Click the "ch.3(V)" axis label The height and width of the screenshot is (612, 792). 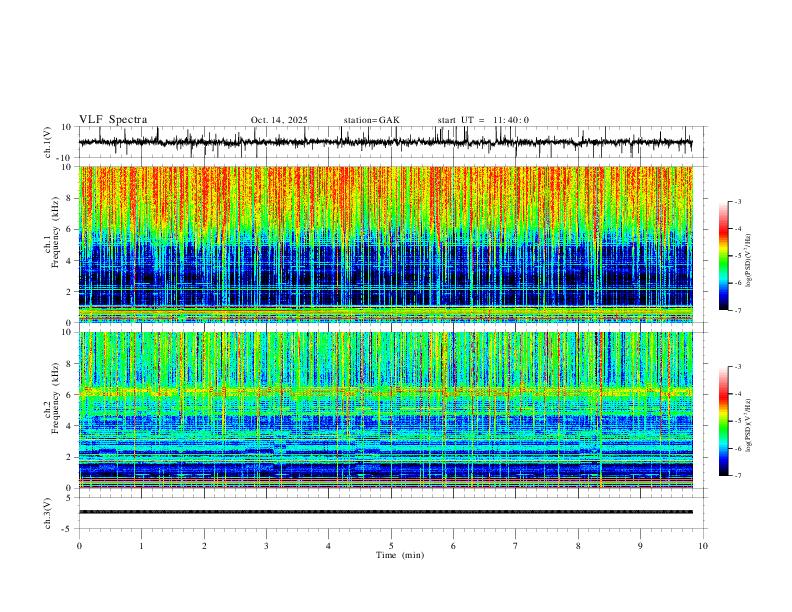point(48,513)
